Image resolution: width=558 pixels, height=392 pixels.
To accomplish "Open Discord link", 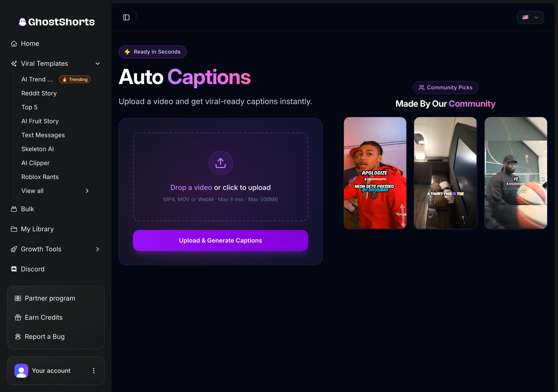I will tap(56, 269).
